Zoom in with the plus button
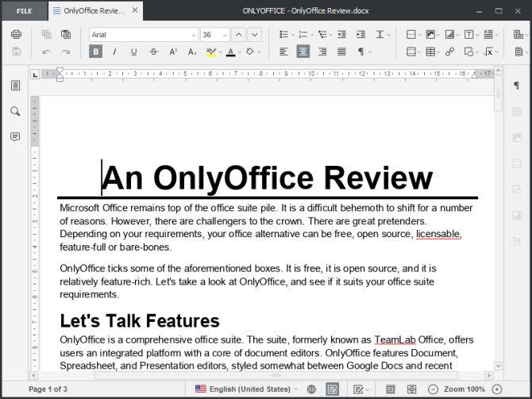 tap(497, 389)
